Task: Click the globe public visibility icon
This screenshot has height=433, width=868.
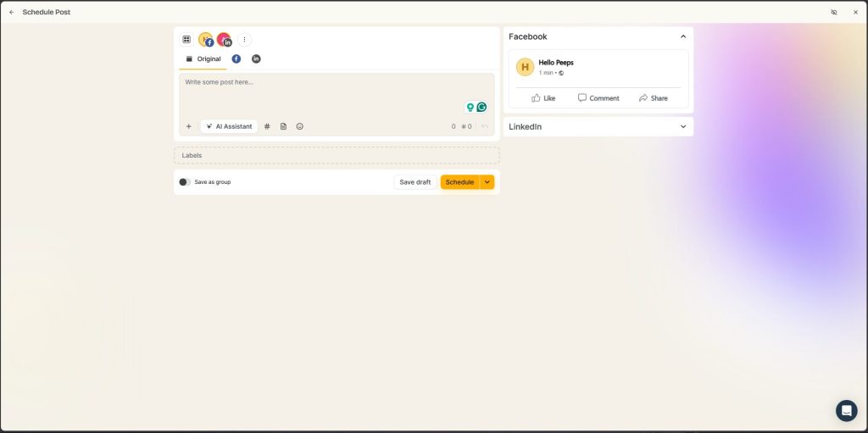Action: 561,73
